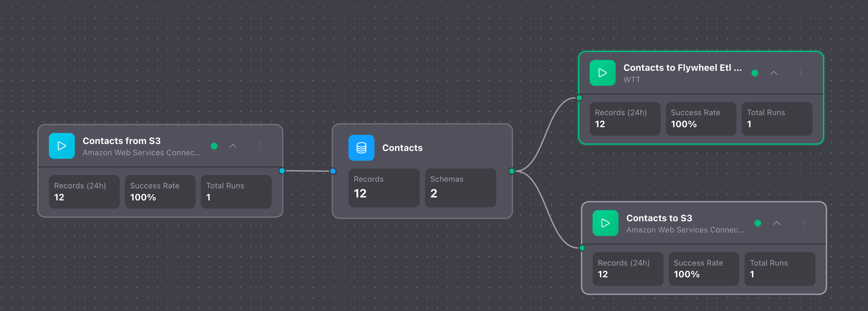Select the database icon on the Contacts node
The height and width of the screenshot is (311, 868).
tap(361, 147)
